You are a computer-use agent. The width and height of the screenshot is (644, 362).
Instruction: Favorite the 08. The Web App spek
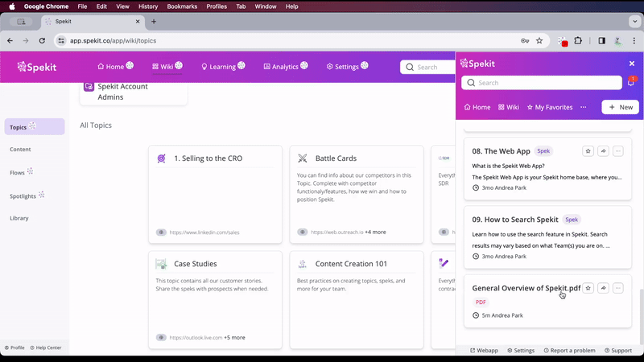[588, 151]
